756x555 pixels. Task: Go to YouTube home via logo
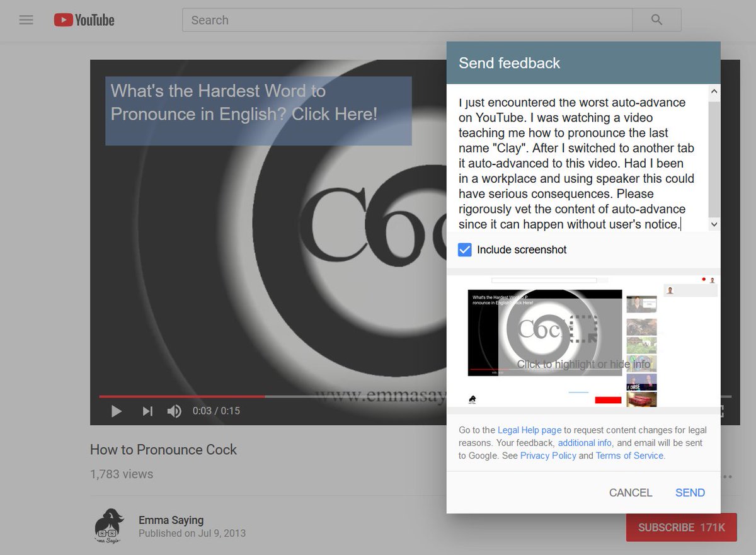click(84, 20)
